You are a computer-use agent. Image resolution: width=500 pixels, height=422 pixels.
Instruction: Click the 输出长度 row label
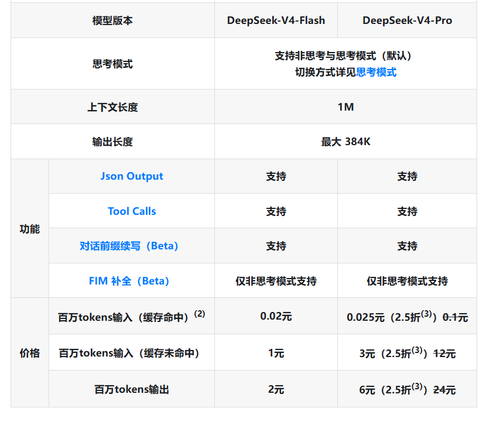(x=112, y=142)
